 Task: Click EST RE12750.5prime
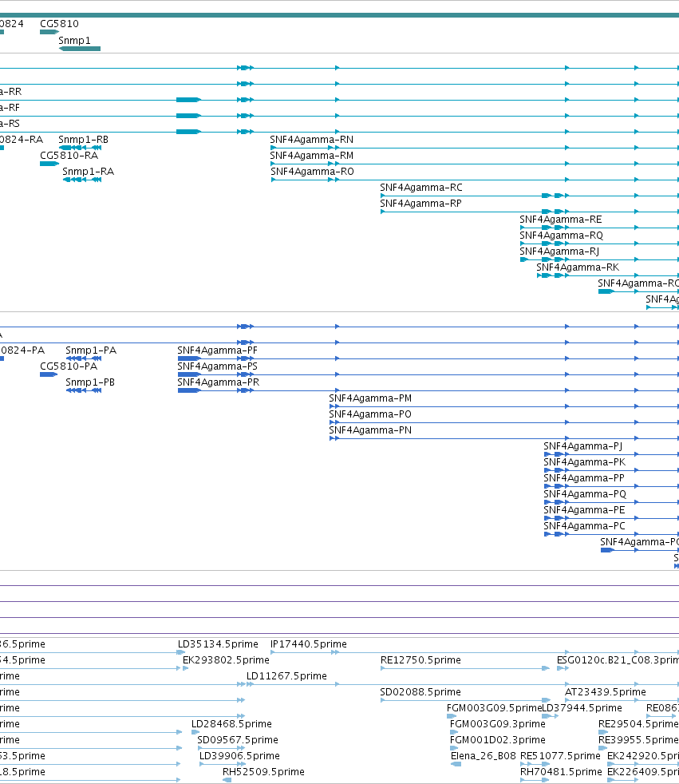420,660
